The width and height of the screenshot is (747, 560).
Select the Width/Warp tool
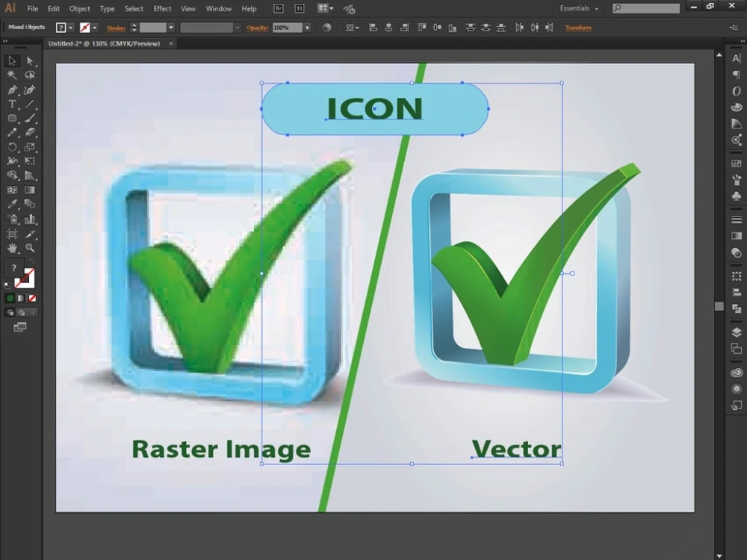pos(12,161)
